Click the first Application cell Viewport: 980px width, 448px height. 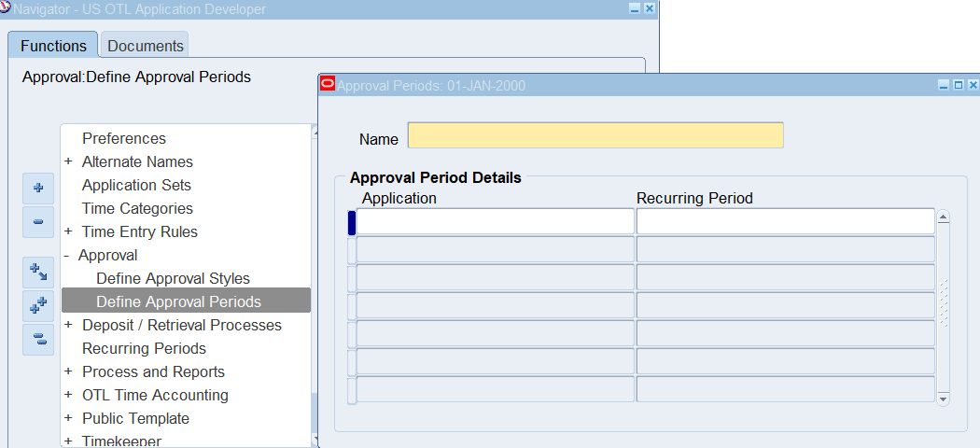(x=495, y=221)
